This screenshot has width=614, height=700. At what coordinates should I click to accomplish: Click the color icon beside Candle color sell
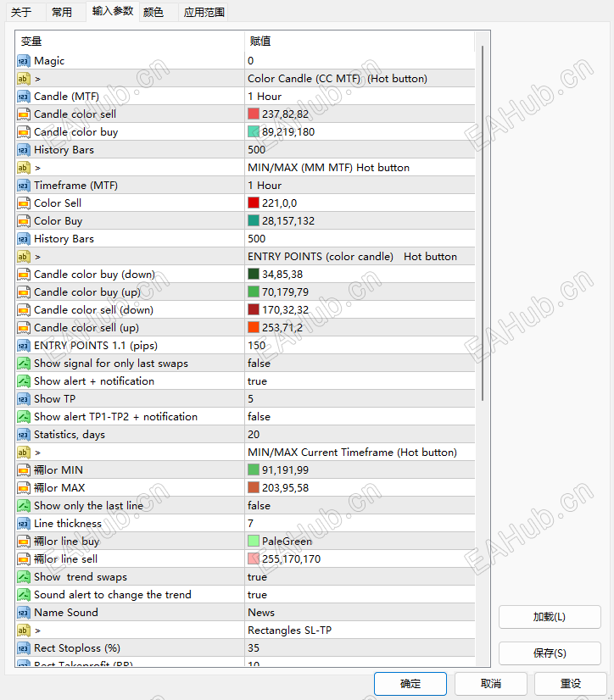pyautogui.click(x=24, y=114)
